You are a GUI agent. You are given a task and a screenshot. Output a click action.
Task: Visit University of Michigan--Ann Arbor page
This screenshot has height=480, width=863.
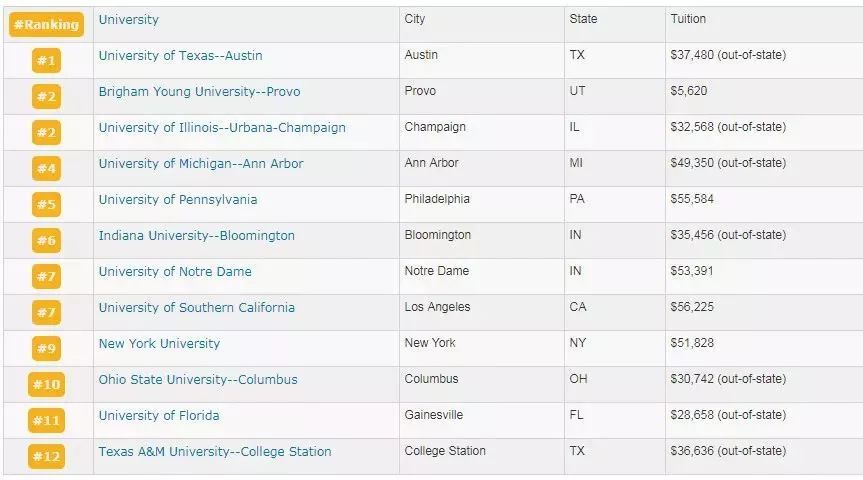coord(201,164)
